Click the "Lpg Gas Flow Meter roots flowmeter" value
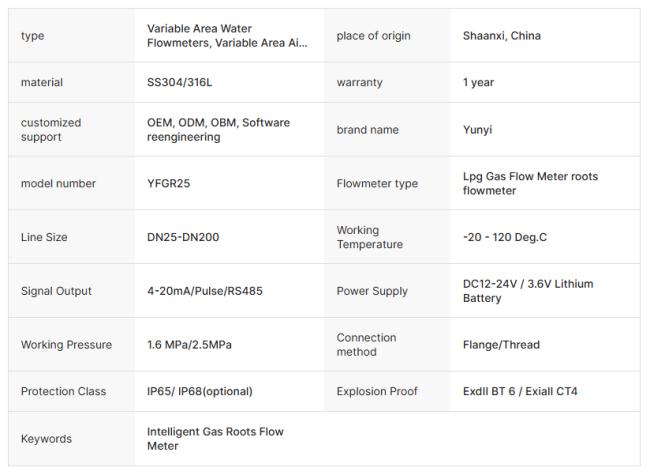Image resolution: width=650 pixels, height=475 pixels. pyautogui.click(x=530, y=183)
